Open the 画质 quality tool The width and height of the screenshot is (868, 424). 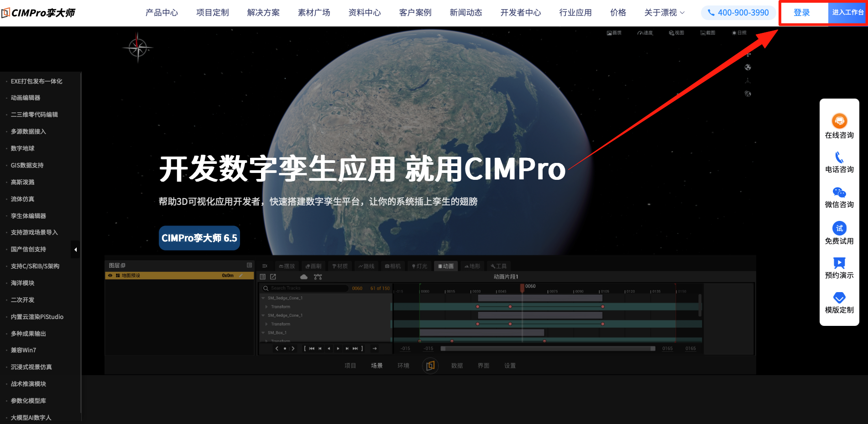[614, 33]
